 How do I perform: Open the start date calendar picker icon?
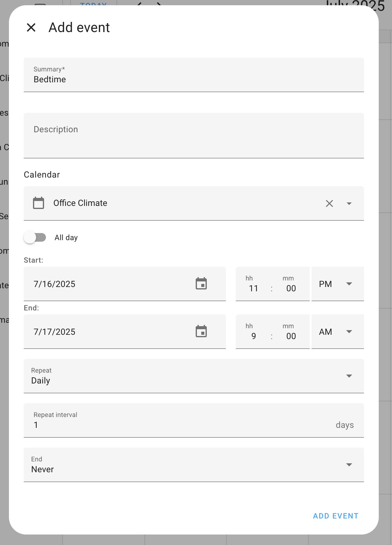pos(201,284)
